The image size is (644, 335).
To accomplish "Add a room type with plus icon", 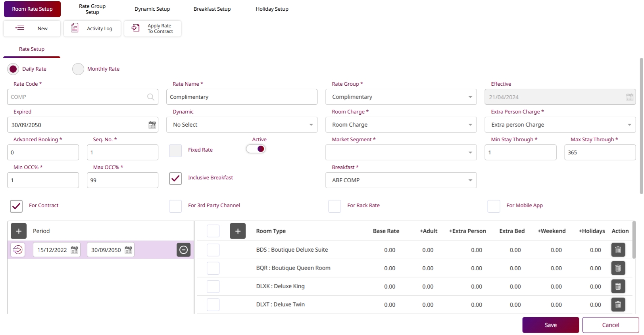I will click(238, 231).
